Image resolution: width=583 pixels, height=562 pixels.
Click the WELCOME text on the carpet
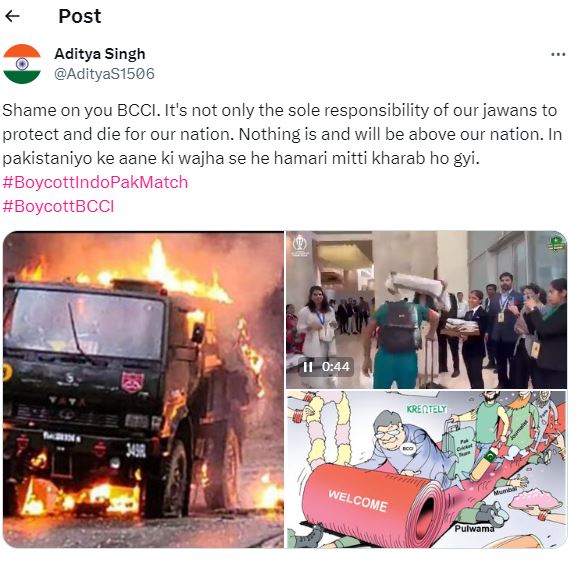coord(358,501)
